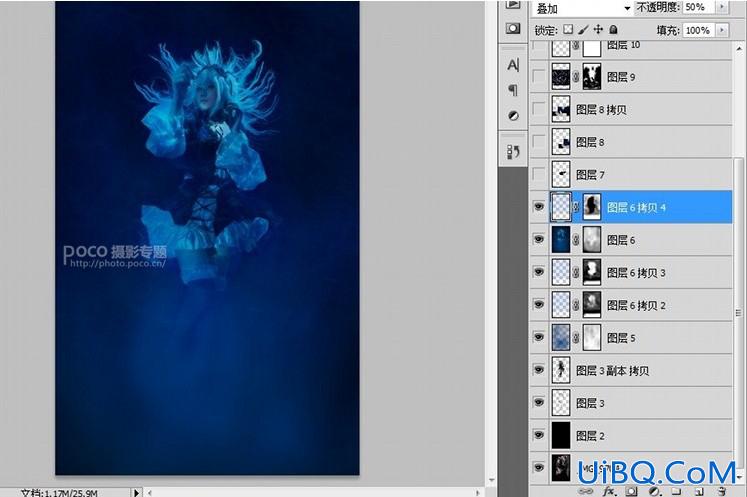Click mask link icon on 图层 6
This screenshot has width=747, height=497.
click(x=576, y=240)
